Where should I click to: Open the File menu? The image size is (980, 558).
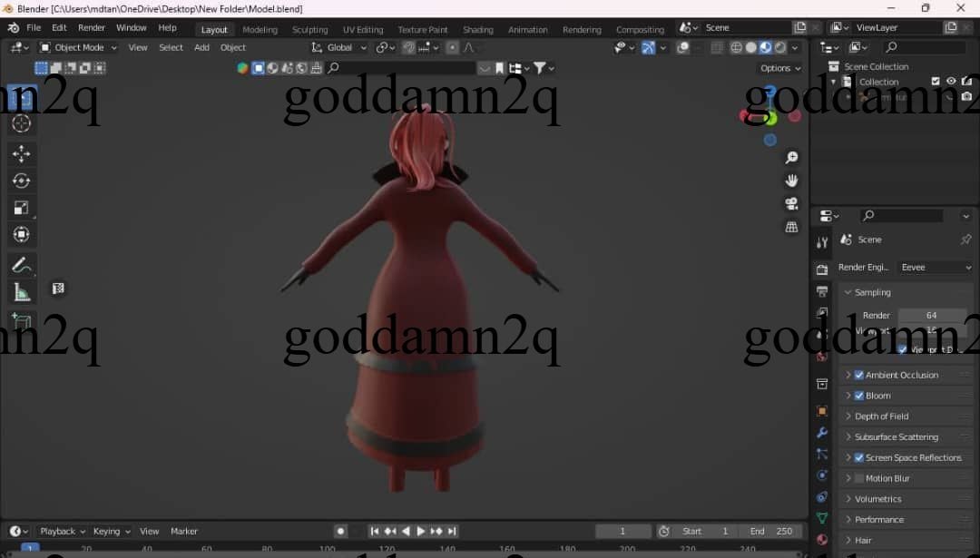[x=34, y=28]
